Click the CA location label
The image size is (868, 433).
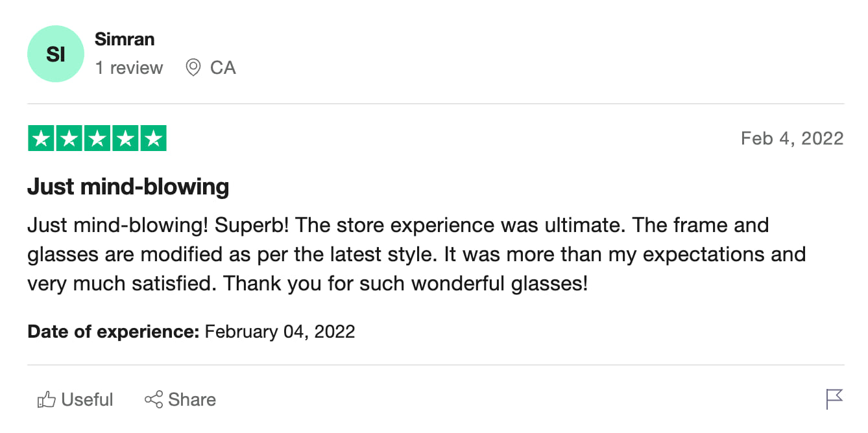tap(223, 67)
